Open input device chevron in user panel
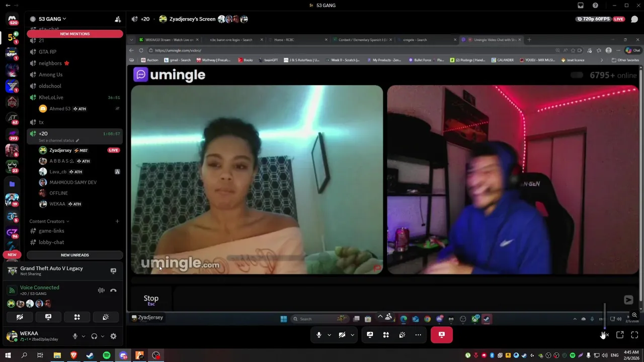Screen dimensions: 644x362 point(84,336)
